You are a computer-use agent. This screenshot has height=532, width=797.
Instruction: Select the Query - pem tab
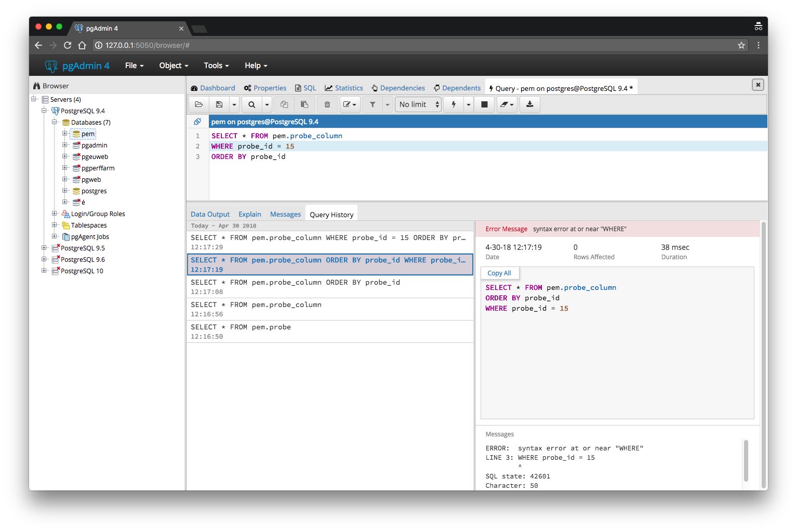click(x=561, y=88)
